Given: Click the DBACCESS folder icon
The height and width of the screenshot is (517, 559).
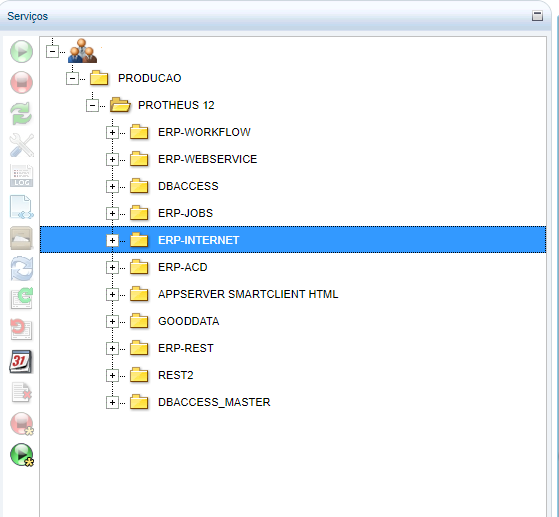Looking at the screenshot, I should pyautogui.click(x=139, y=186).
